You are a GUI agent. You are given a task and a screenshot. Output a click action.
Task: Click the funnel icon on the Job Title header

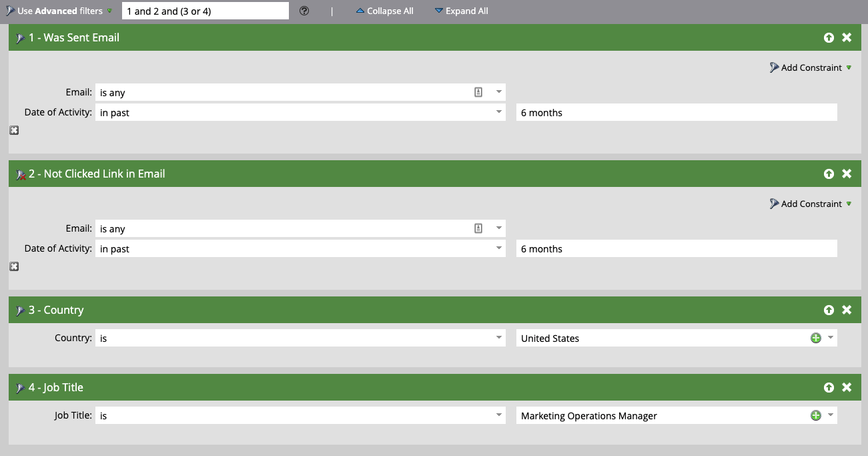(21, 387)
